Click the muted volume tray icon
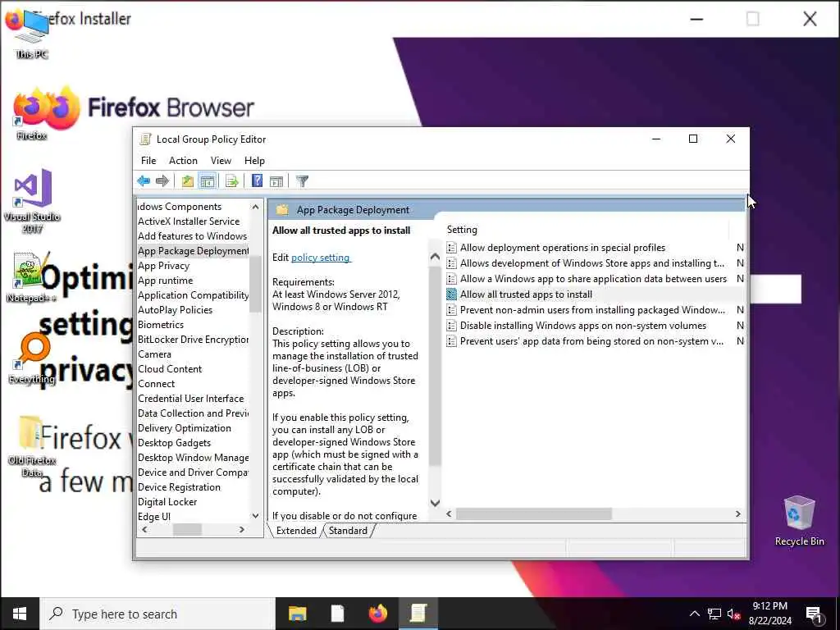The height and width of the screenshot is (630, 840). pos(734,614)
